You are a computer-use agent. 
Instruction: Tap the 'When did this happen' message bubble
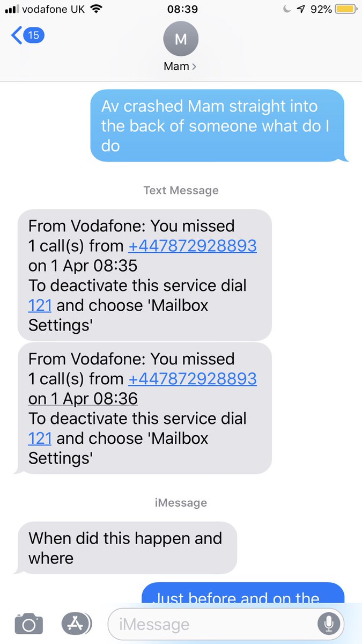click(127, 548)
